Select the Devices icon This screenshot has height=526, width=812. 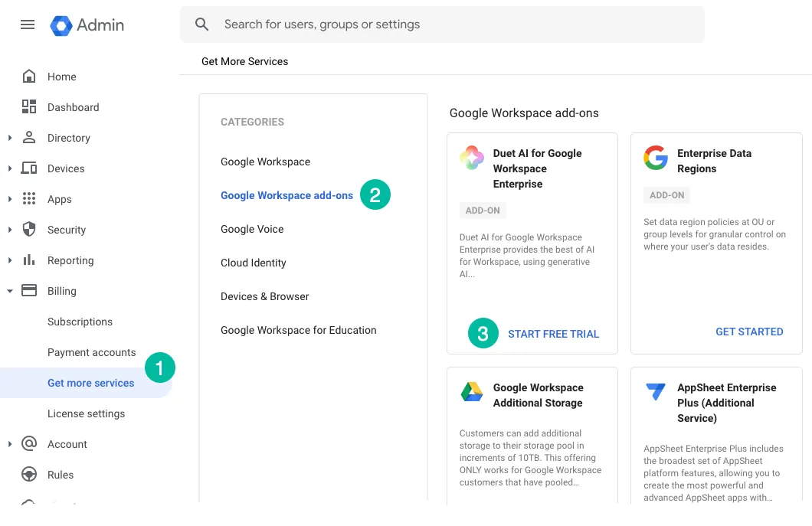coord(31,168)
